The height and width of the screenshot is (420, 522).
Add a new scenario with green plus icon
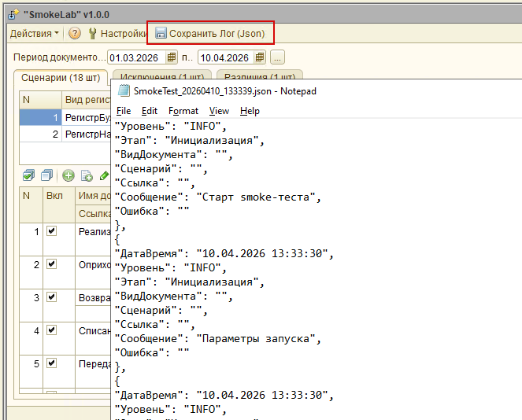(x=68, y=175)
